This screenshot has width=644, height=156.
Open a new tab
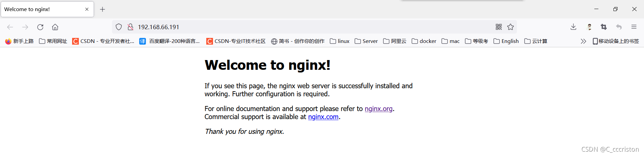tap(103, 9)
